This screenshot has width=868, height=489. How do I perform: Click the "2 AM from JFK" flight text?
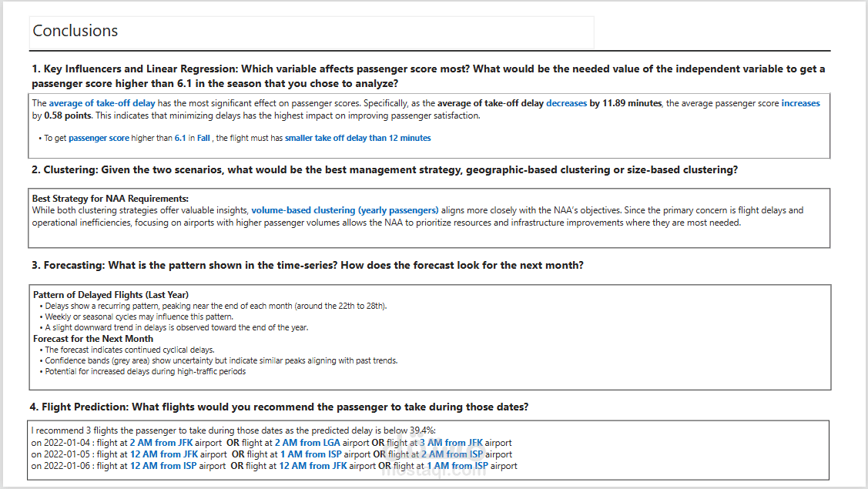coord(162,444)
